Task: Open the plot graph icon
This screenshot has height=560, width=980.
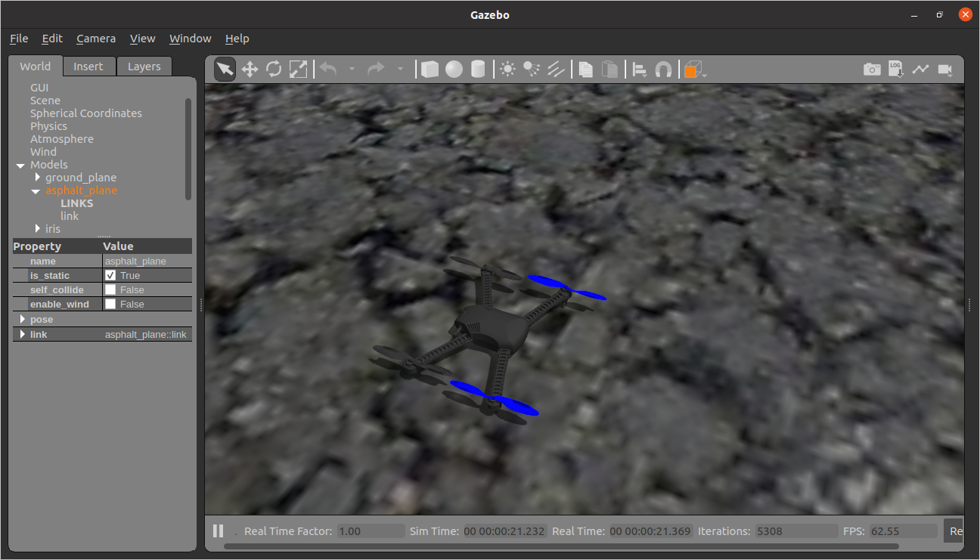Action: (920, 69)
